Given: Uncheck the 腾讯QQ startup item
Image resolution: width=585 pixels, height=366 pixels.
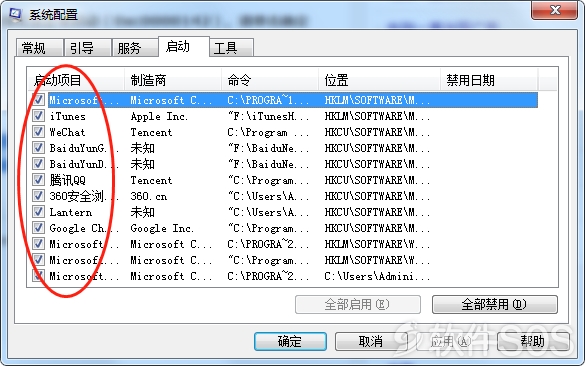Looking at the screenshot, I should click(38, 180).
